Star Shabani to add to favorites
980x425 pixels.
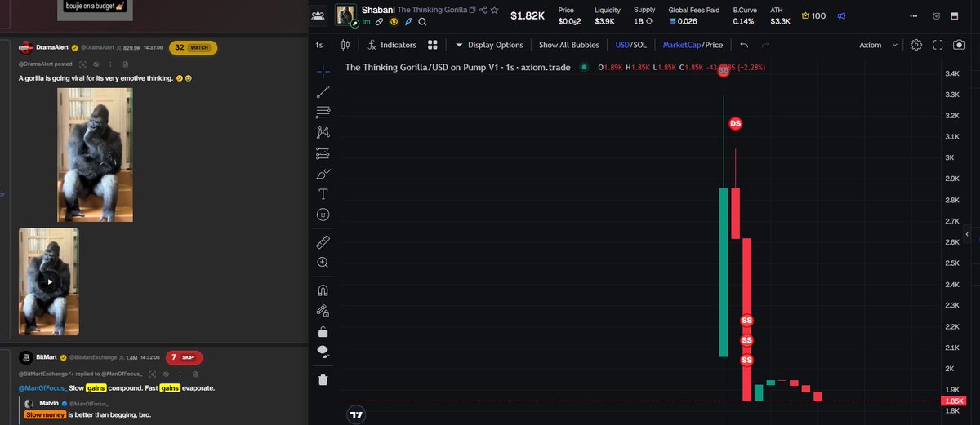494,10
